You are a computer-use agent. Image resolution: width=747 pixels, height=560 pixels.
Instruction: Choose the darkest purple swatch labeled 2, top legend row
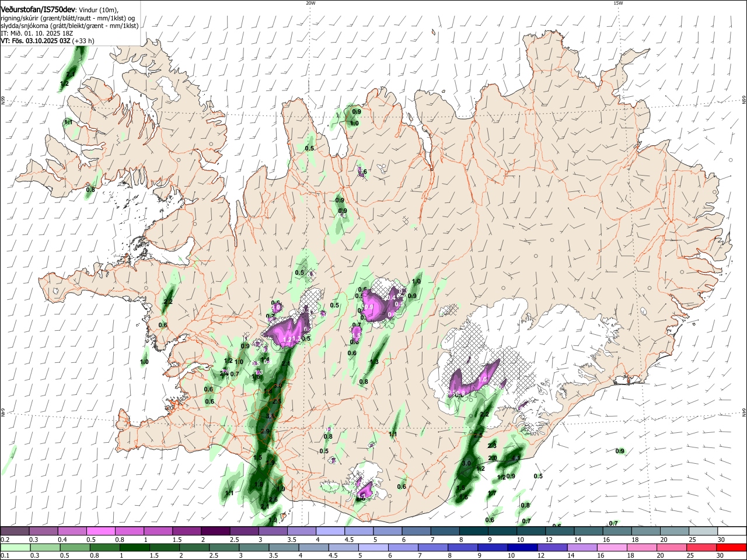click(x=215, y=531)
